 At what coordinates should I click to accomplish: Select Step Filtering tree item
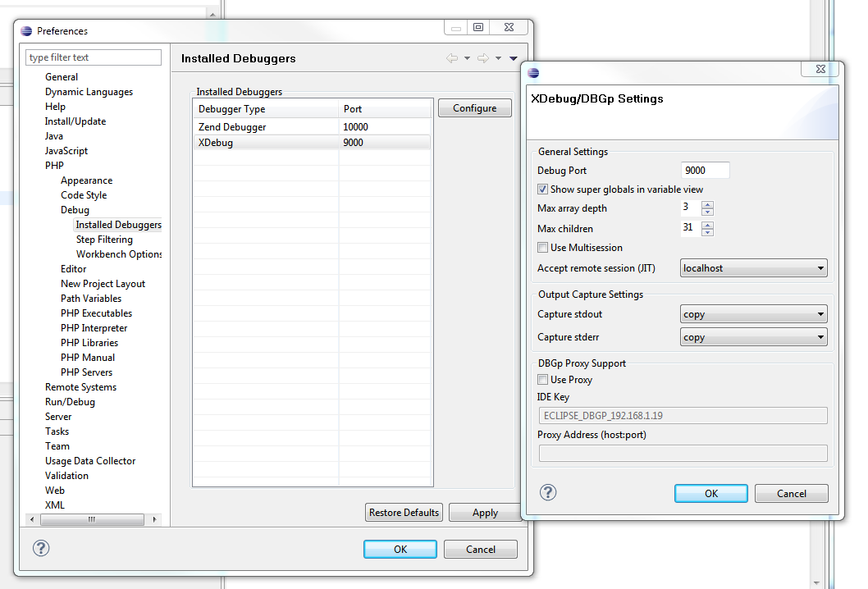point(105,240)
